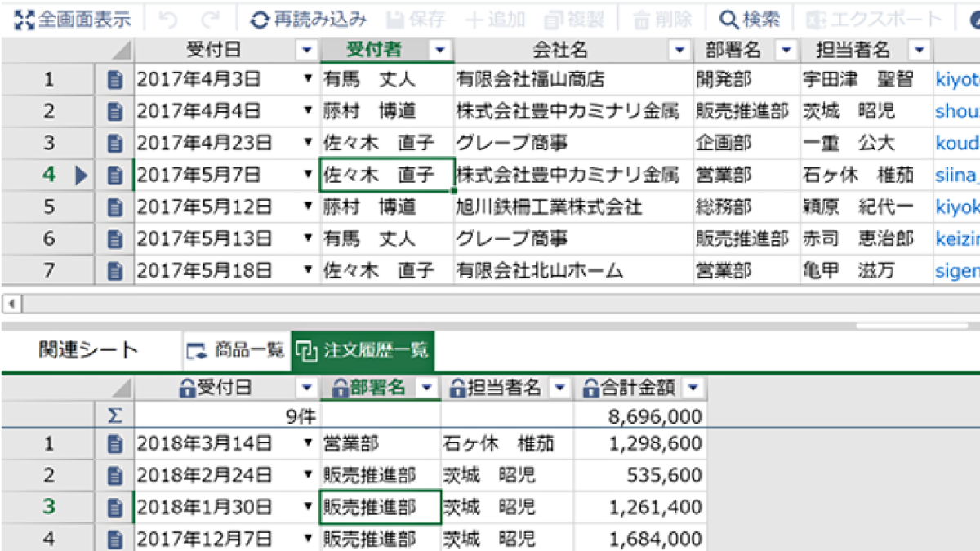Click the undo arrow icon

[x=167, y=19]
